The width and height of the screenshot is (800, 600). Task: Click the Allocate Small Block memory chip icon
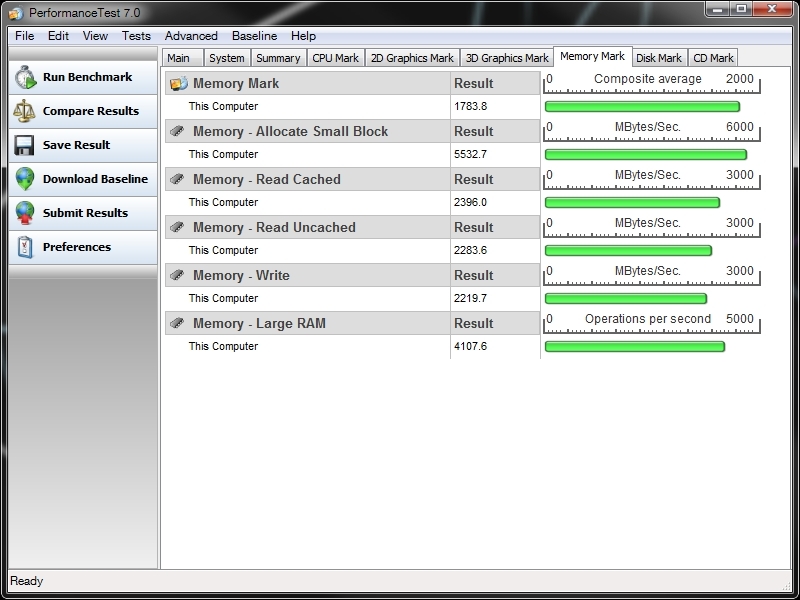tap(177, 131)
